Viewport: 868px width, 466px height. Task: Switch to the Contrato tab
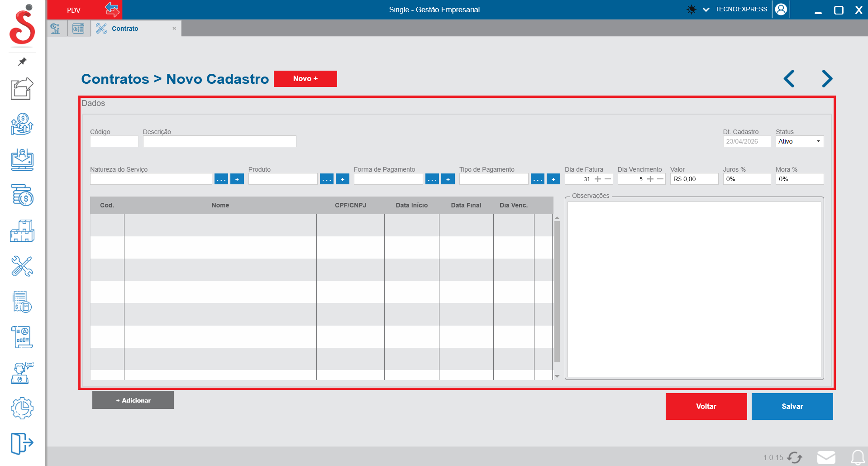125,29
